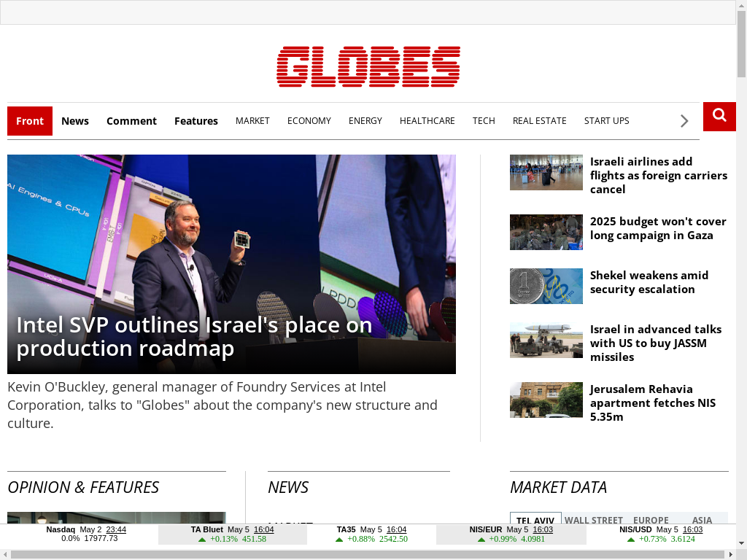Click the green up arrow beside NIS/USD
The width and height of the screenshot is (747, 560).
tap(631, 540)
